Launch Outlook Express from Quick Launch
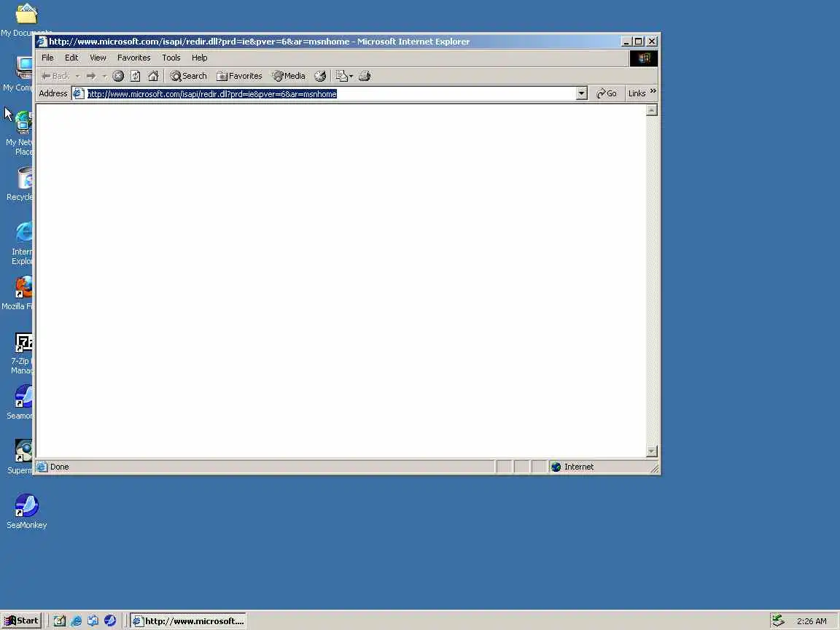 pos(93,621)
